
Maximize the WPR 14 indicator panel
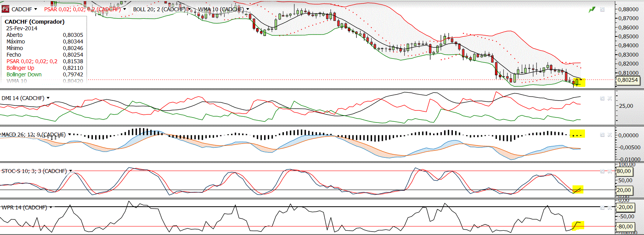point(602,207)
